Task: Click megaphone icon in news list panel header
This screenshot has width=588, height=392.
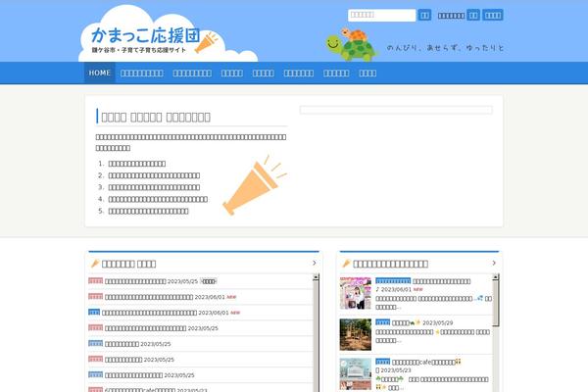Action: tap(95, 264)
